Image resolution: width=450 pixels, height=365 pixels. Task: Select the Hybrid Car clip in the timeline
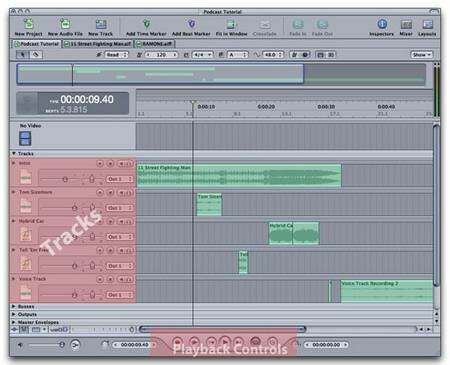294,233
